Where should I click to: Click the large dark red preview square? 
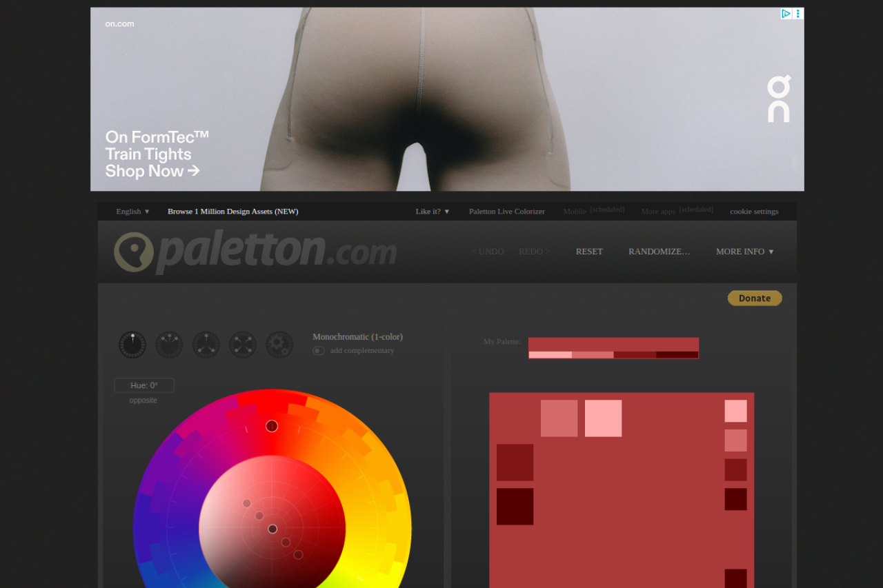[x=515, y=463]
